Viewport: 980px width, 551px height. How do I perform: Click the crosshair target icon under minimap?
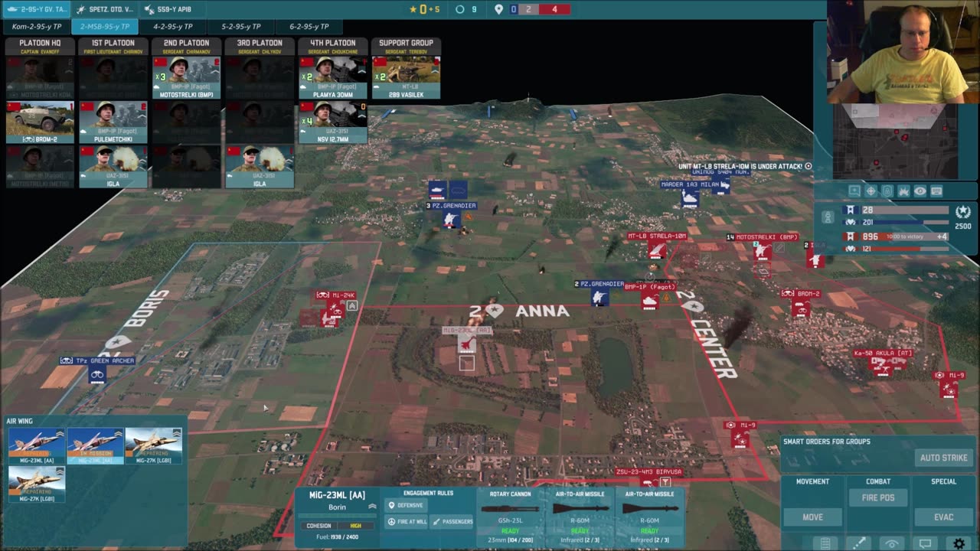click(871, 191)
